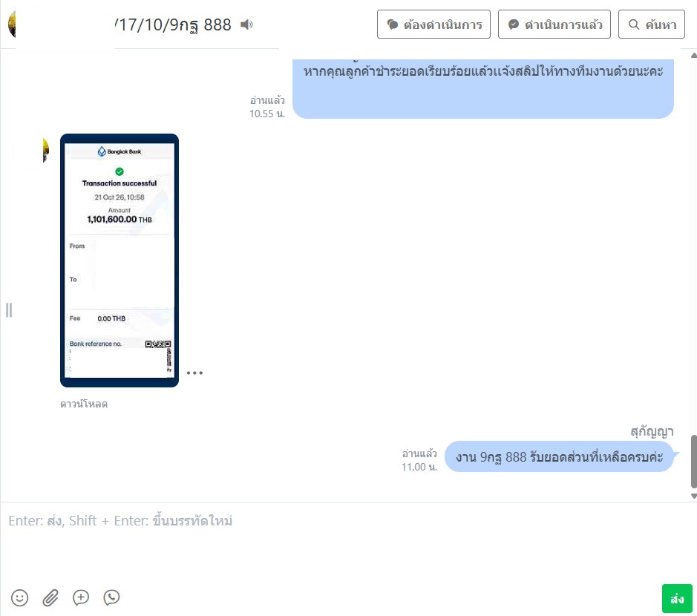The height and width of the screenshot is (616, 697).
Task: Click sender name สุกัญญา
Action: (652, 431)
